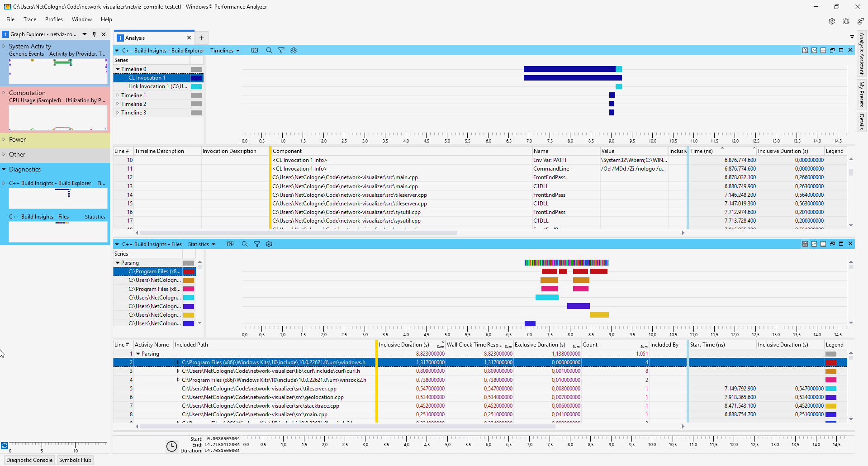
Task: Open C++ Build Insights - Files graph thumbnail
Action: pyautogui.click(x=58, y=232)
